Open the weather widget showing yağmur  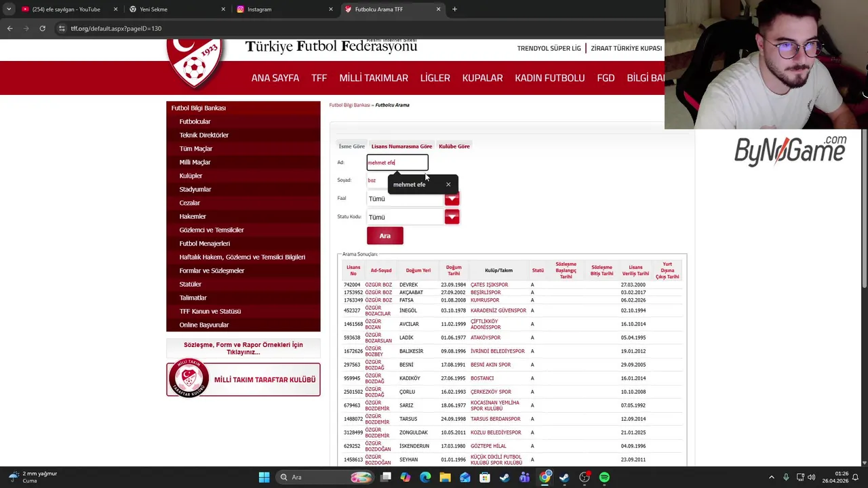(33, 477)
